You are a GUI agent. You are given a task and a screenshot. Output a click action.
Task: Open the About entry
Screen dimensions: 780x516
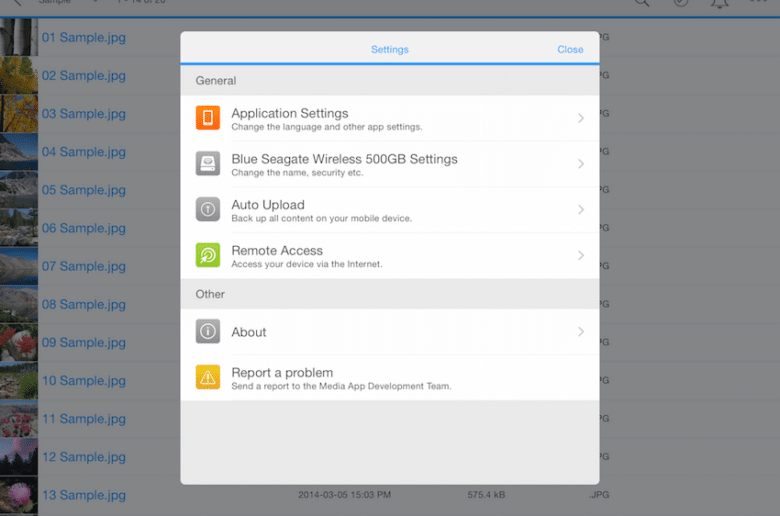click(390, 332)
